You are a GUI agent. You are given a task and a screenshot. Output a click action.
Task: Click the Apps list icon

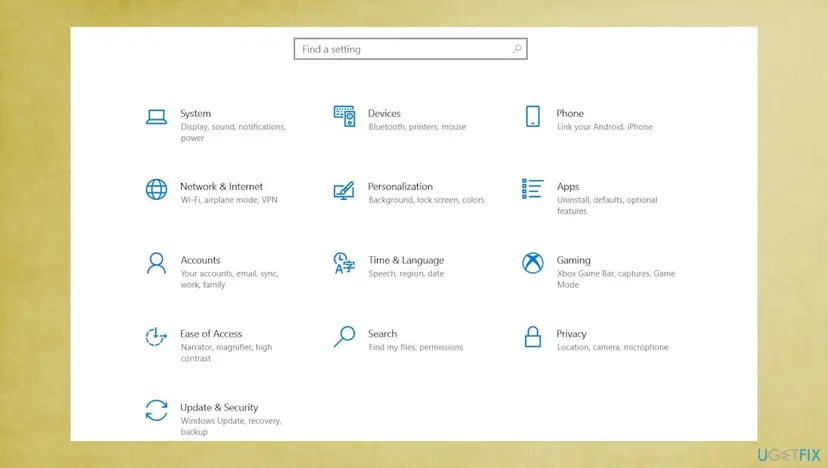click(532, 189)
